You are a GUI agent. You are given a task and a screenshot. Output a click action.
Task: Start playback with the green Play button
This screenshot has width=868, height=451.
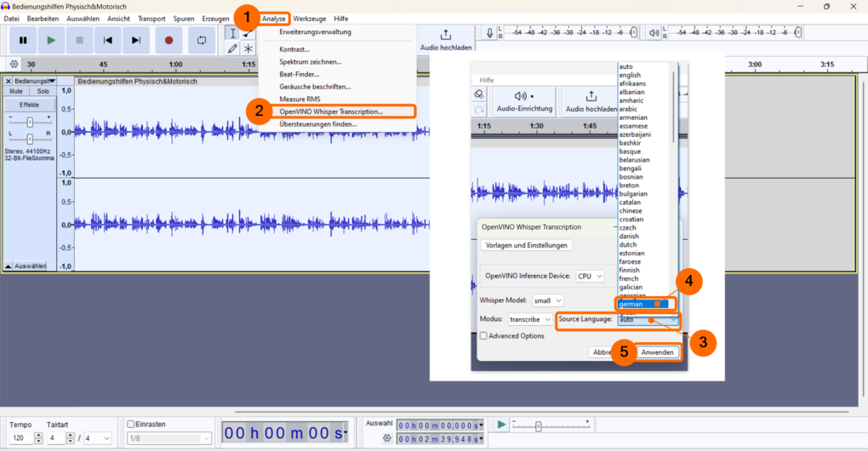point(51,40)
